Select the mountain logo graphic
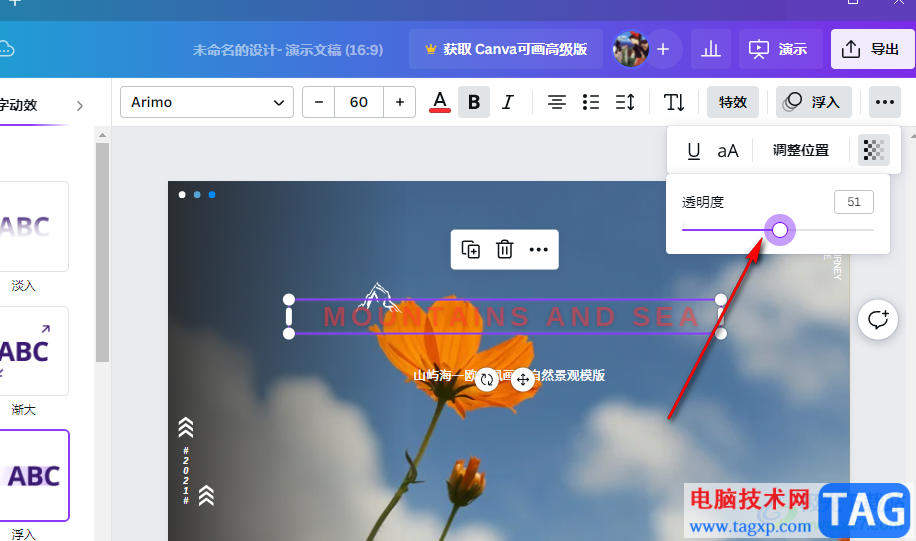 379,297
